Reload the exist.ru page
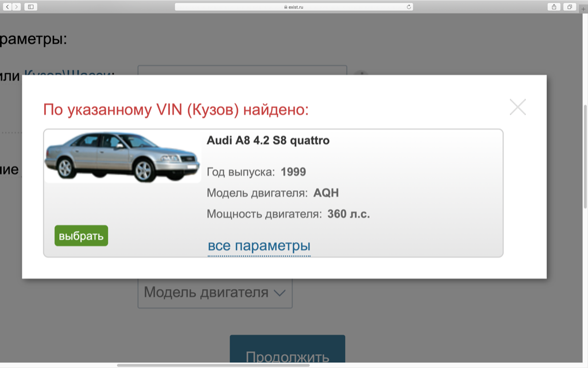 pos(408,6)
